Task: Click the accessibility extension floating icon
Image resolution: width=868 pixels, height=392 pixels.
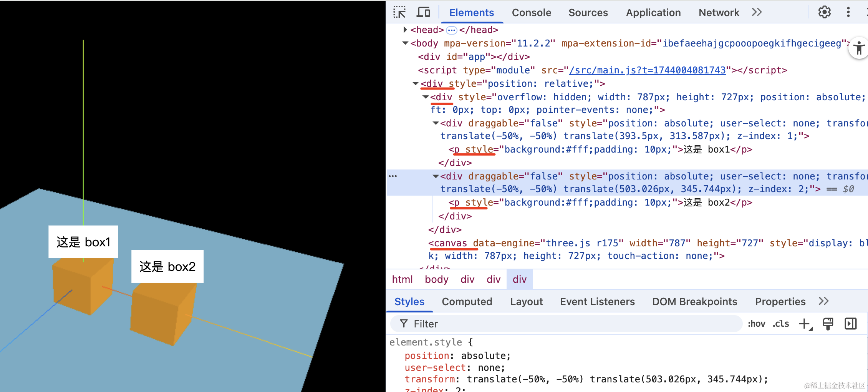Action: point(859,48)
